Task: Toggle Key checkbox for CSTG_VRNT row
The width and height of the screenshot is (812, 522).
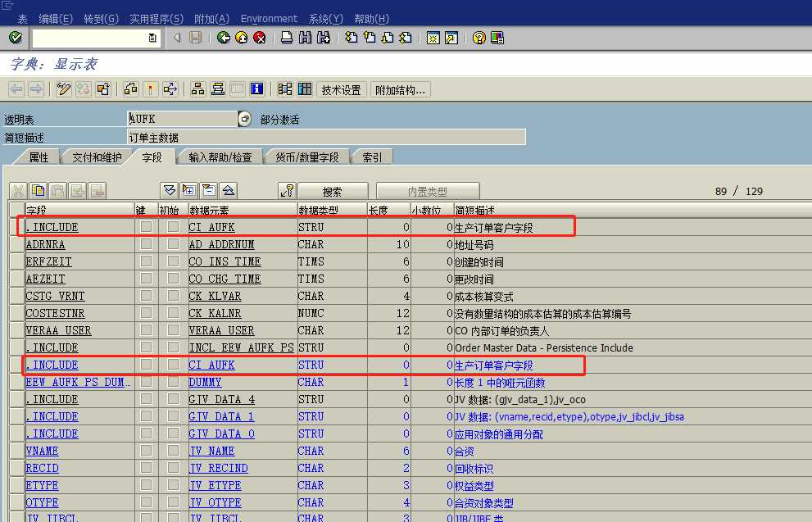Action: (146, 295)
